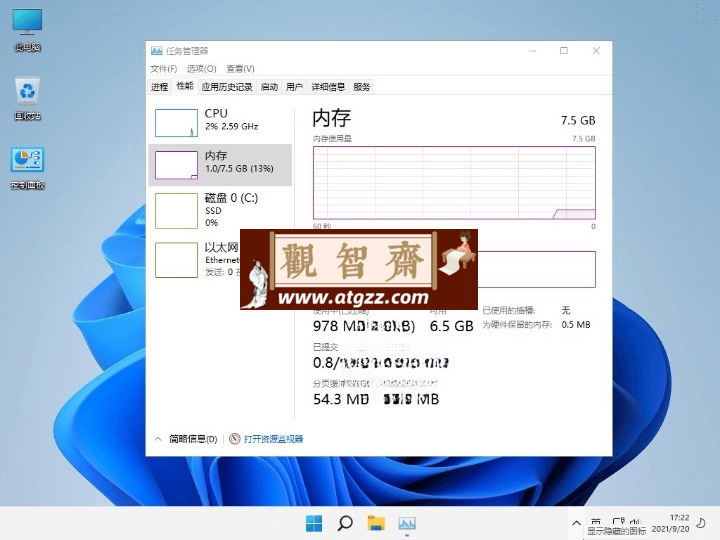
Task: Select the CPU performance entry
Action: coord(220,123)
